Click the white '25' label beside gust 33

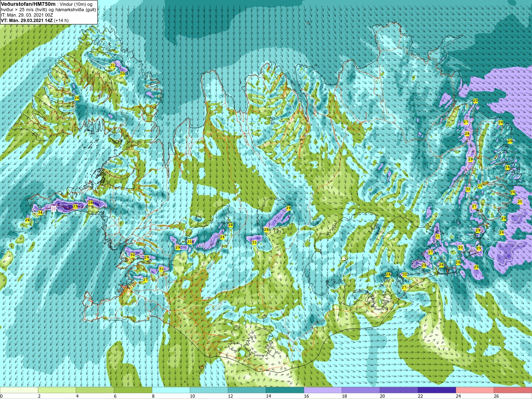[x=54, y=209]
